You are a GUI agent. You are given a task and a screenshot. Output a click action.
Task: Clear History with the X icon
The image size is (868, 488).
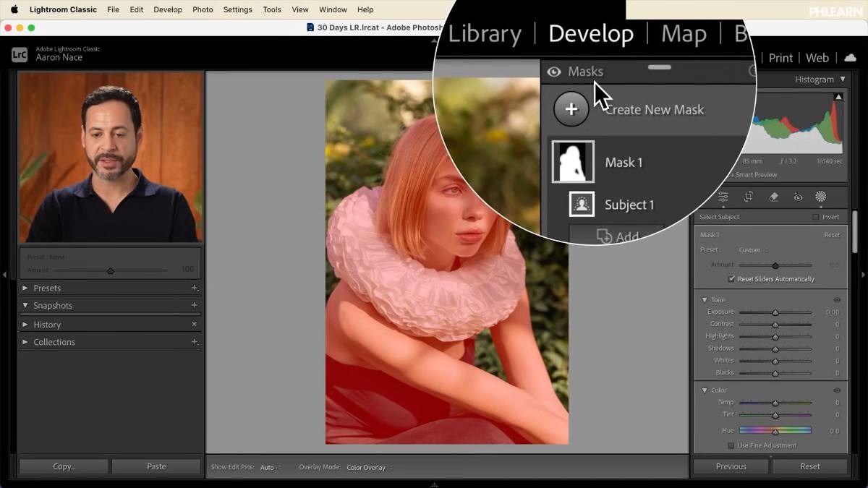click(194, 324)
